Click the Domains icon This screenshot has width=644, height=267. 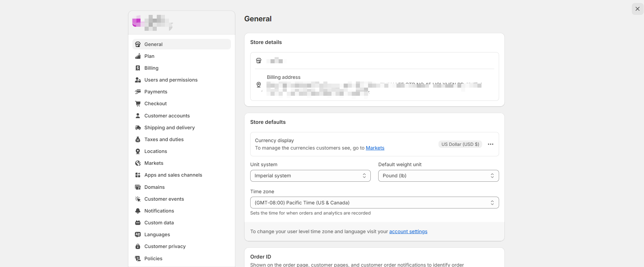[x=138, y=187]
